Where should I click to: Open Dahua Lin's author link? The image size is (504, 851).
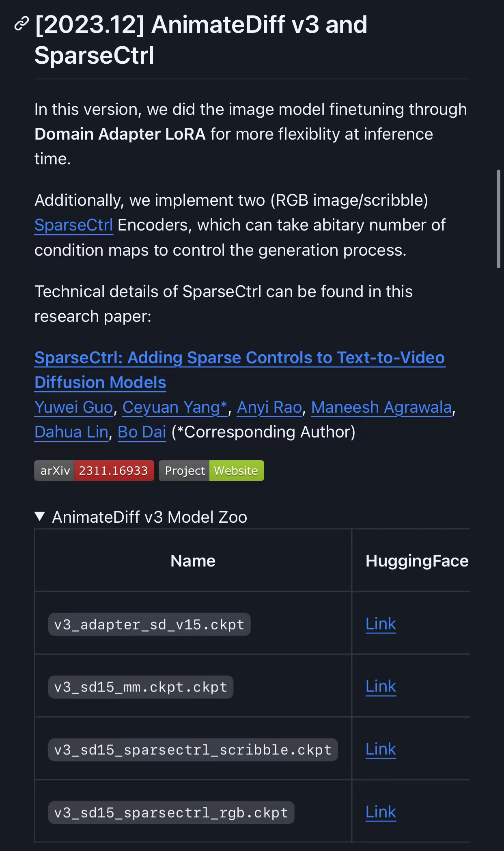click(x=71, y=432)
